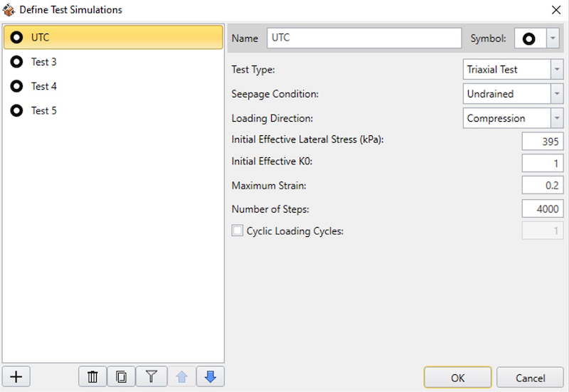
Task: Open the Test Type dropdown
Action: (556, 70)
